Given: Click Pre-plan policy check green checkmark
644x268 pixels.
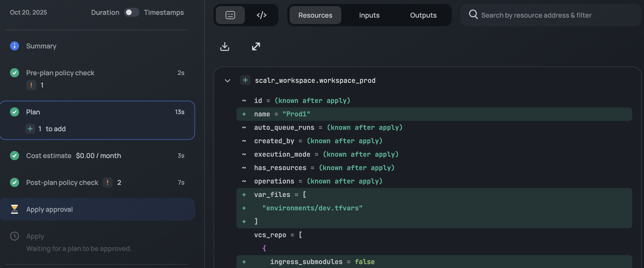Looking at the screenshot, I should click(15, 73).
